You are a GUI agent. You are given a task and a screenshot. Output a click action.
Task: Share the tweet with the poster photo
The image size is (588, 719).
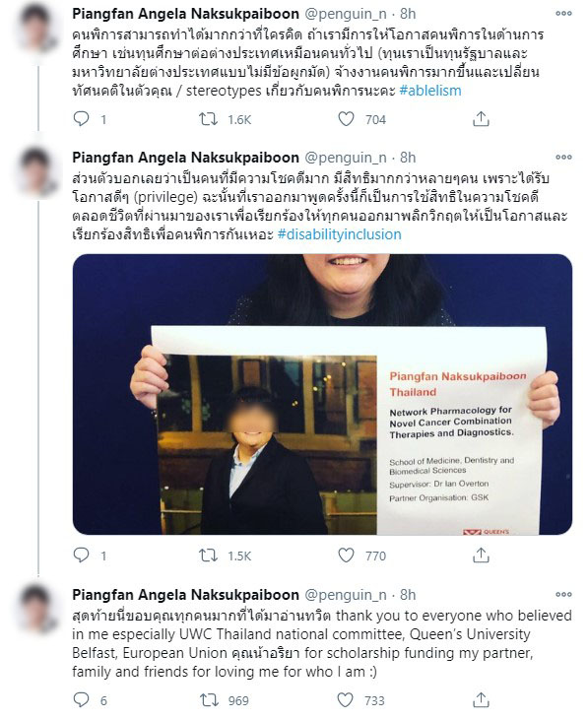(481, 555)
